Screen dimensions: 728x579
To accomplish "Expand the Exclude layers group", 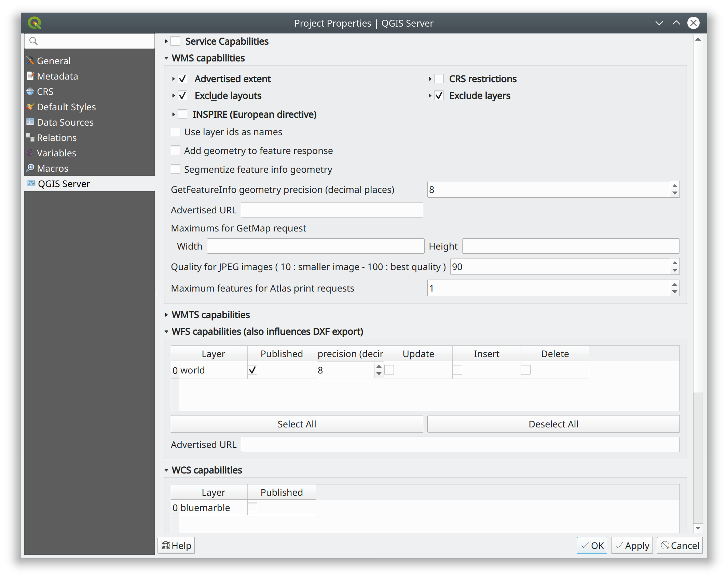I will click(x=430, y=96).
